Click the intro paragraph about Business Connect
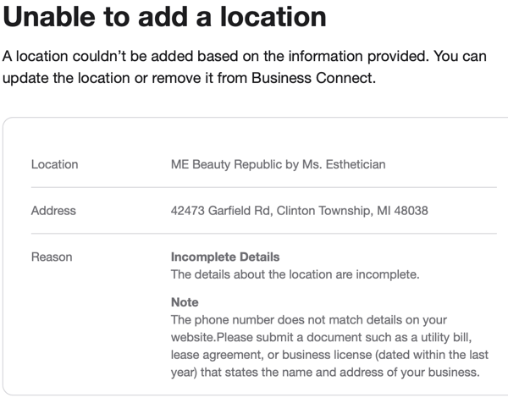The width and height of the screenshot is (508, 420). 245,67
